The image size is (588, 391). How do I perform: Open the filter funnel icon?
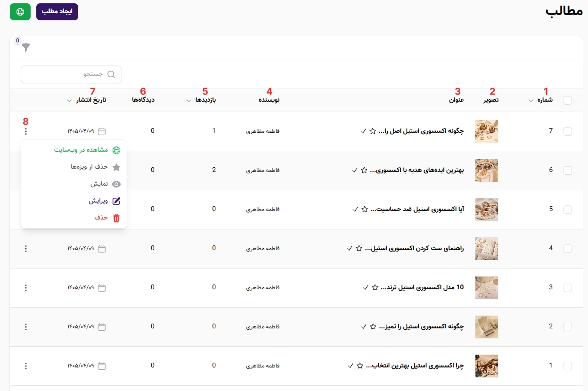click(x=26, y=47)
